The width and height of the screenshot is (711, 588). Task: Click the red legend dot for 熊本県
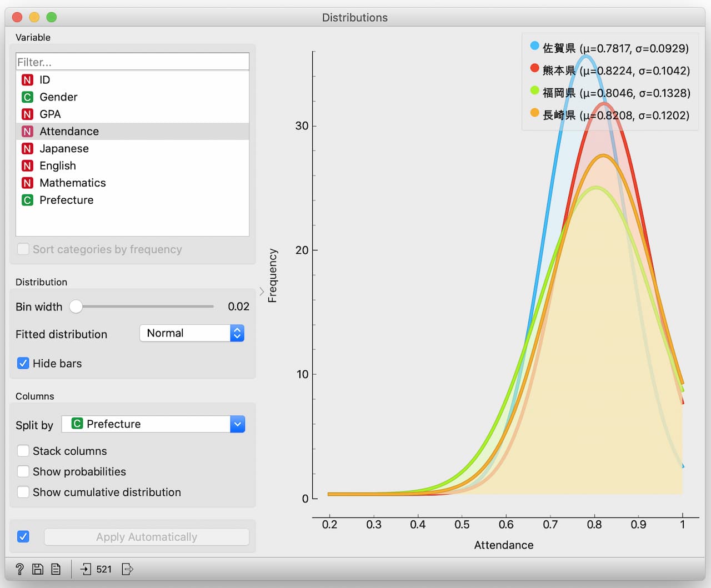point(534,68)
